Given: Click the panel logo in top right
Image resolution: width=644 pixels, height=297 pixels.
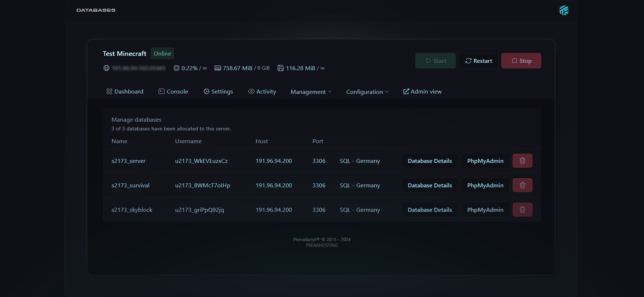Looking at the screenshot, I should point(564,10).
